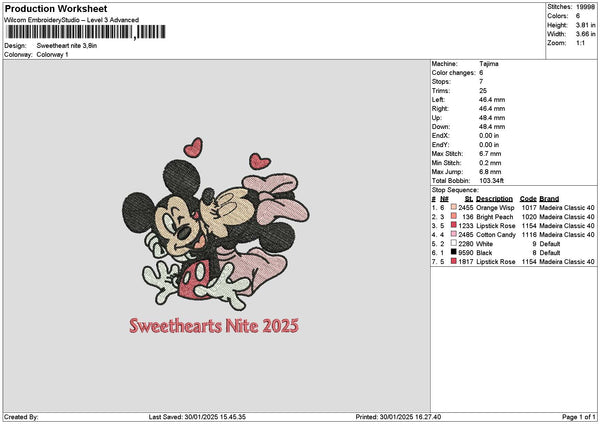Click the 'Description' column header
600x424 pixels.
tap(494, 199)
